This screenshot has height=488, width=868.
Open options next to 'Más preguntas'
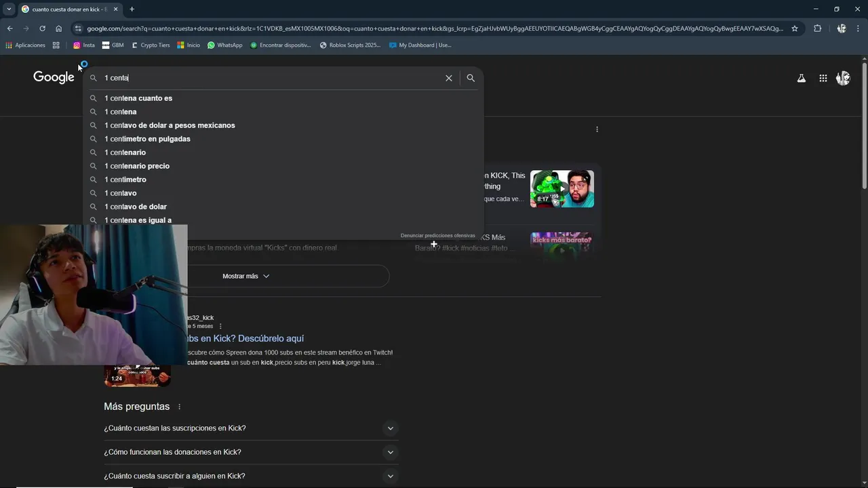tap(180, 407)
